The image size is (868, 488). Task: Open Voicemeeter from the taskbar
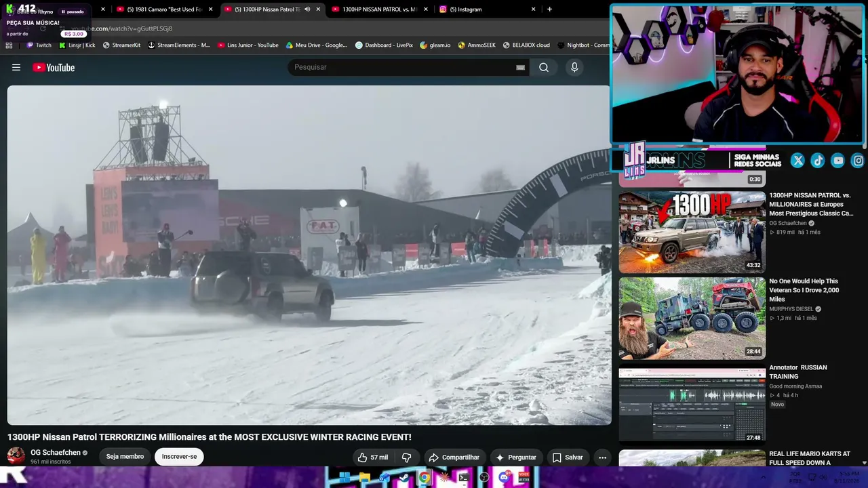[x=524, y=477]
